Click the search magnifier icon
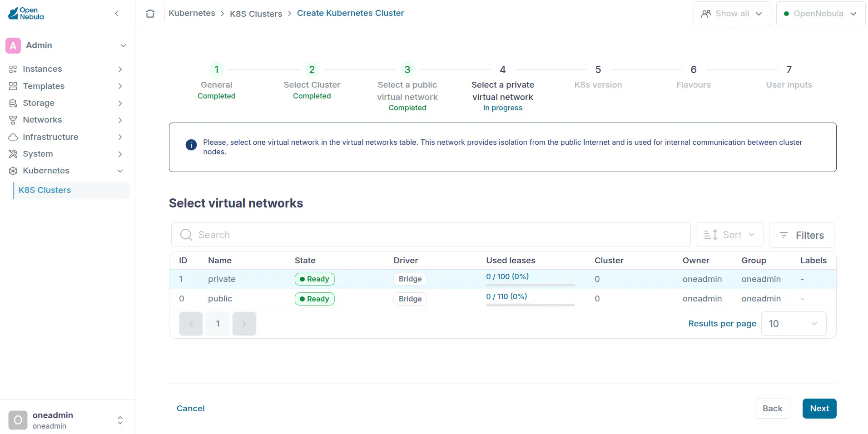 186,235
